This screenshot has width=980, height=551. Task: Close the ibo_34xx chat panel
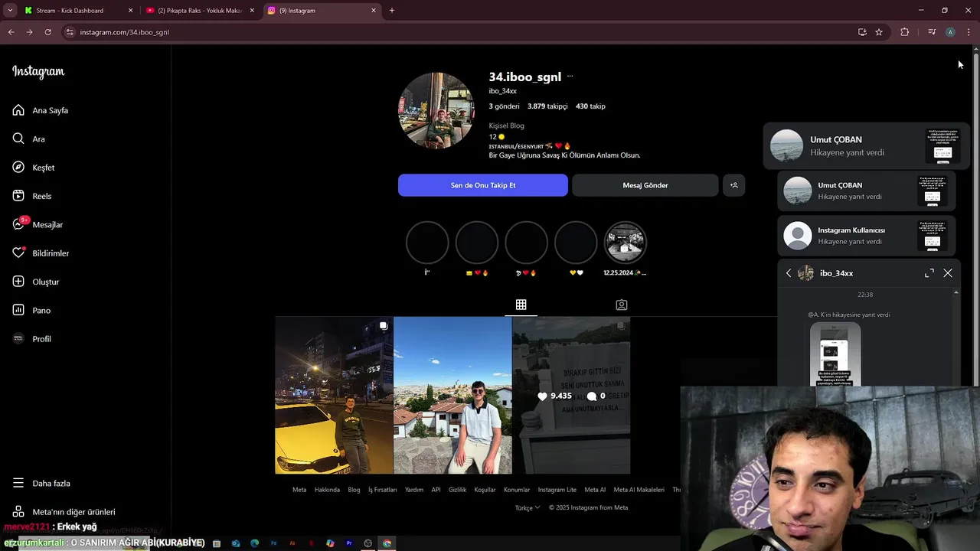tap(948, 273)
